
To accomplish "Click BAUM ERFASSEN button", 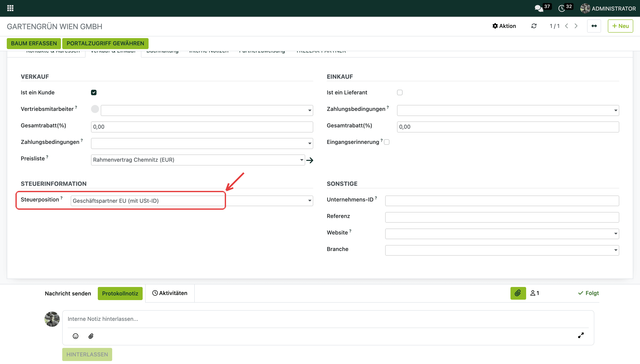I will [x=34, y=44].
